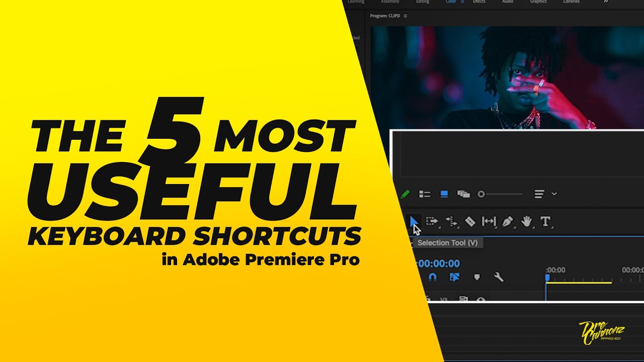Image resolution: width=644 pixels, height=362 pixels.
Task: Open timeline wrench display settings
Action: (x=499, y=277)
